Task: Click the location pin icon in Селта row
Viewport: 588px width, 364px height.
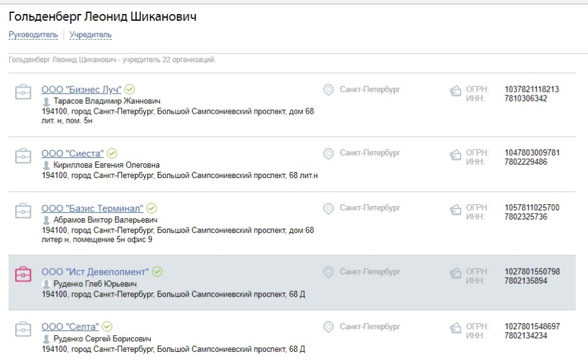Action: 328,327
